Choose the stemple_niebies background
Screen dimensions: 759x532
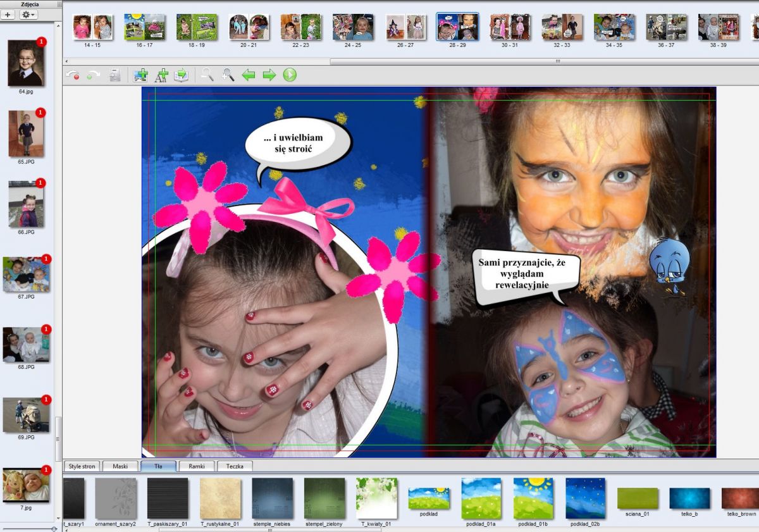pos(272,498)
